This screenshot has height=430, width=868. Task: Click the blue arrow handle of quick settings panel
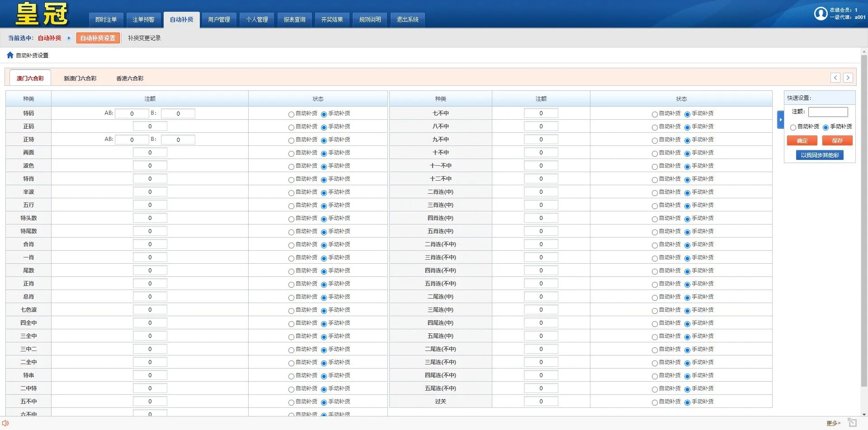coord(780,120)
